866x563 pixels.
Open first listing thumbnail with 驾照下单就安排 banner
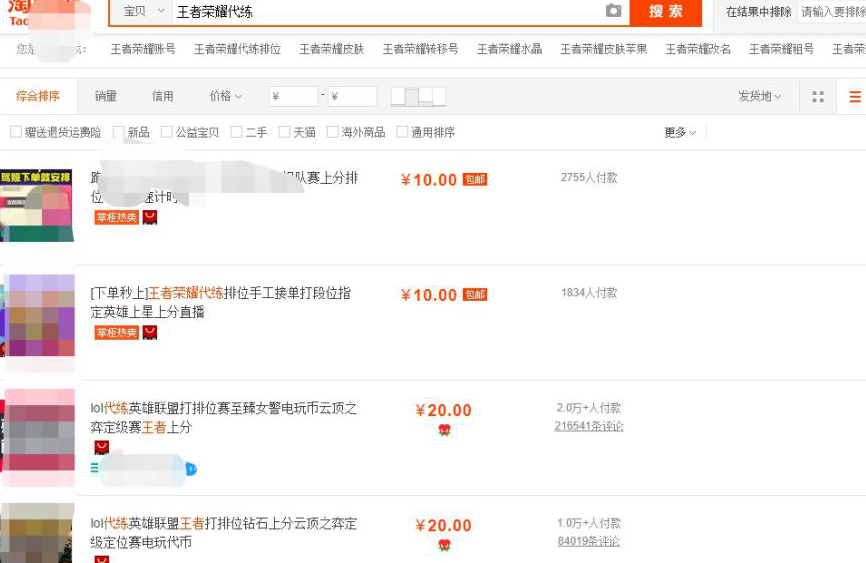36,205
